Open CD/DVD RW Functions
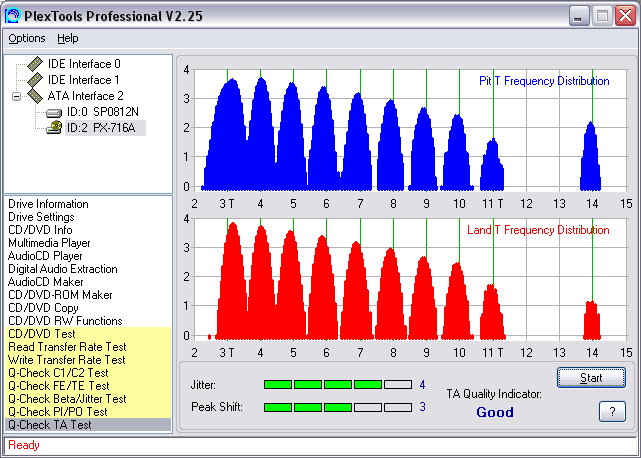This screenshot has height=458, width=641. pyautogui.click(x=65, y=321)
